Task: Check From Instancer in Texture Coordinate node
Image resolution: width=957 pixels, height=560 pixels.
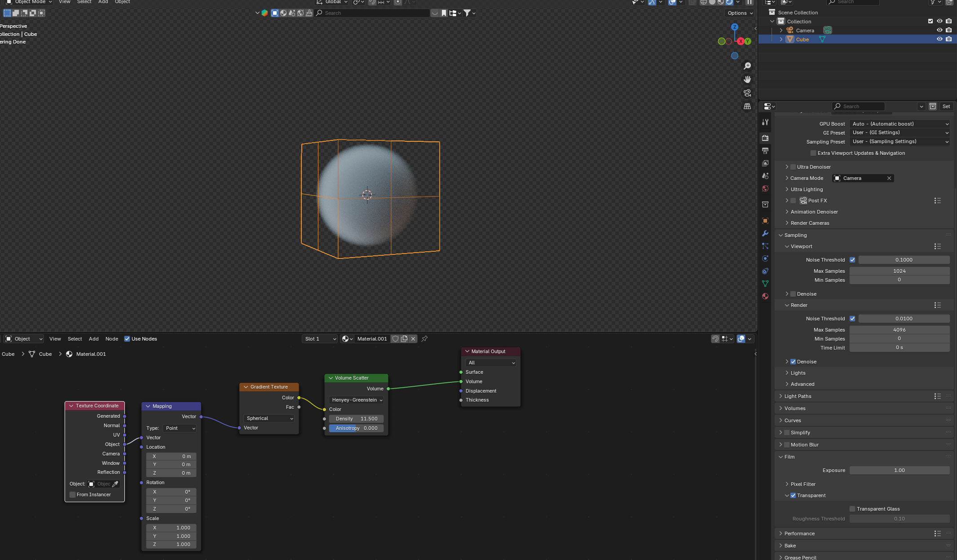Action: point(72,494)
